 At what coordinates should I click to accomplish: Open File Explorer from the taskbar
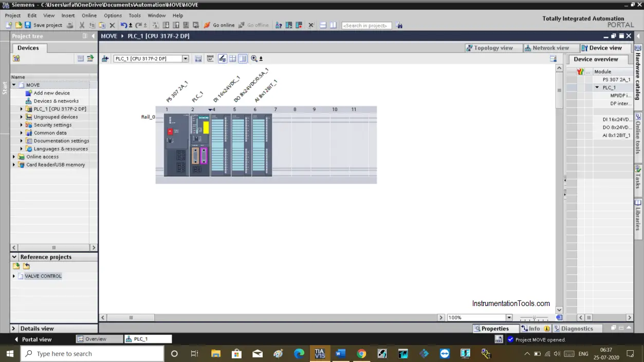216,353
